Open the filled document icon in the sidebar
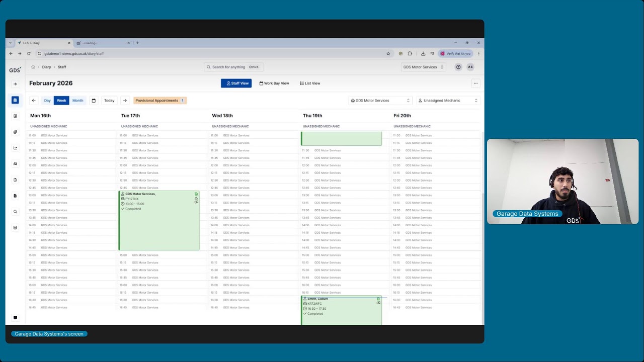 pyautogui.click(x=15, y=196)
